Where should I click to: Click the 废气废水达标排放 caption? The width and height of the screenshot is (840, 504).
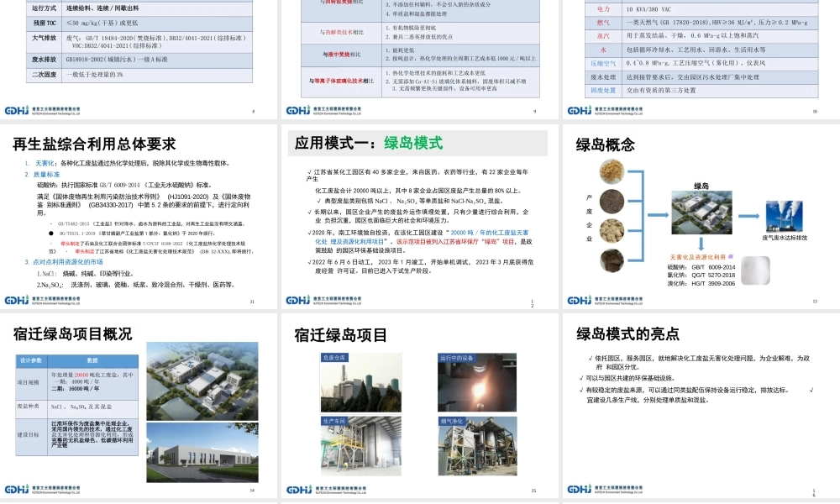[785, 238]
